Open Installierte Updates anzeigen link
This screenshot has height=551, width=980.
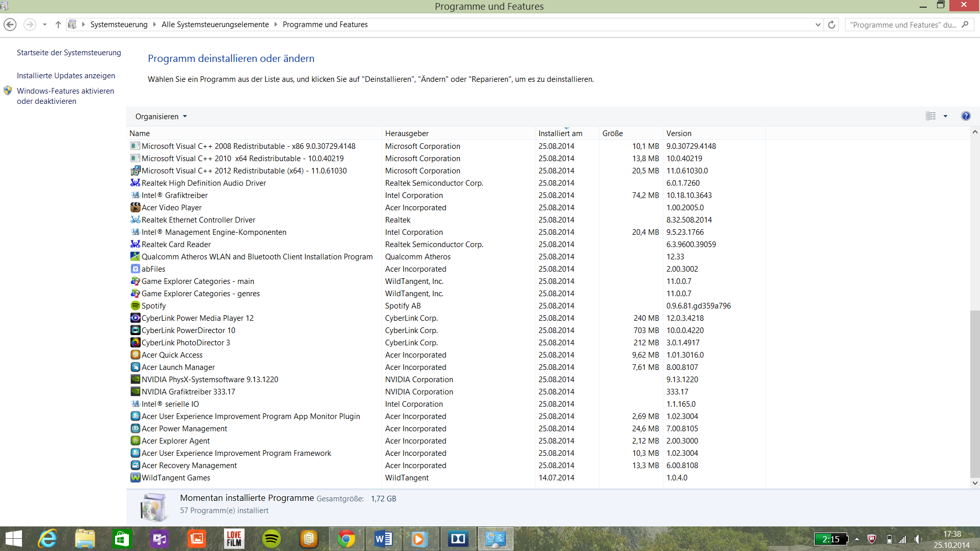[x=66, y=76]
